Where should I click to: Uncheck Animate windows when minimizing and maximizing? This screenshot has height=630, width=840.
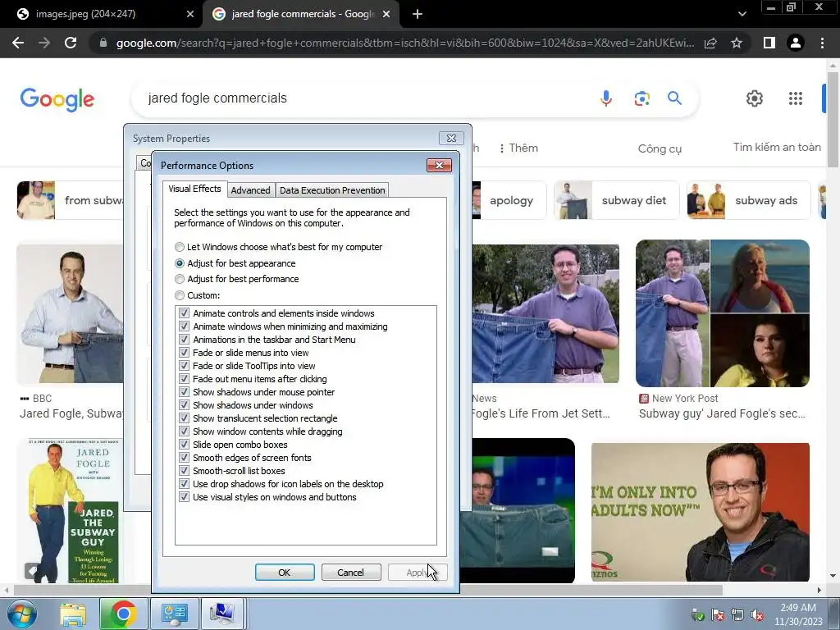pyautogui.click(x=184, y=326)
